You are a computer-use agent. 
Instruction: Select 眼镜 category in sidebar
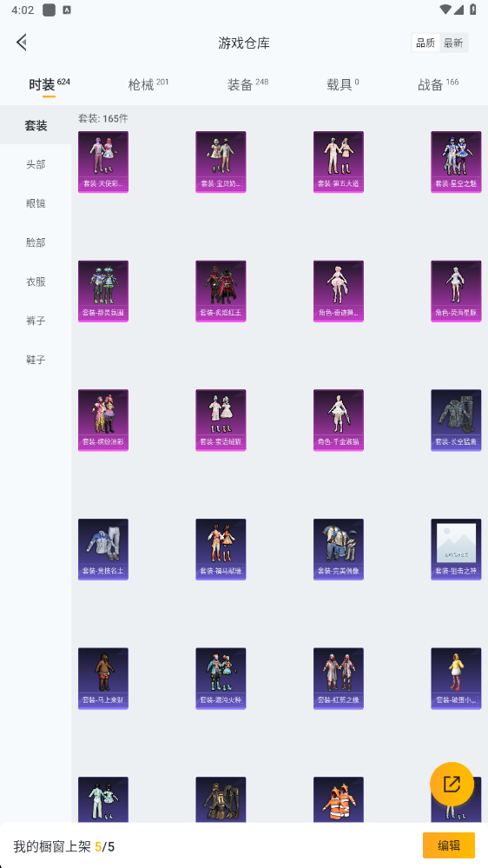coord(36,203)
